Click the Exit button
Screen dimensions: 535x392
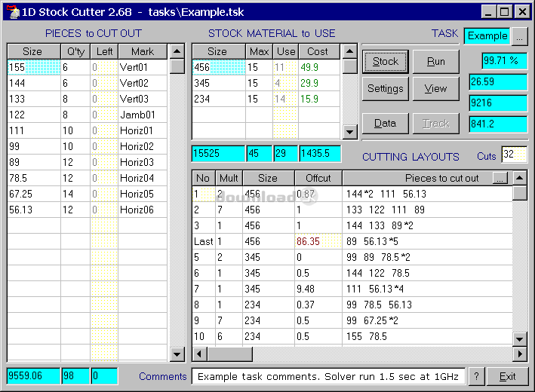coord(507,376)
